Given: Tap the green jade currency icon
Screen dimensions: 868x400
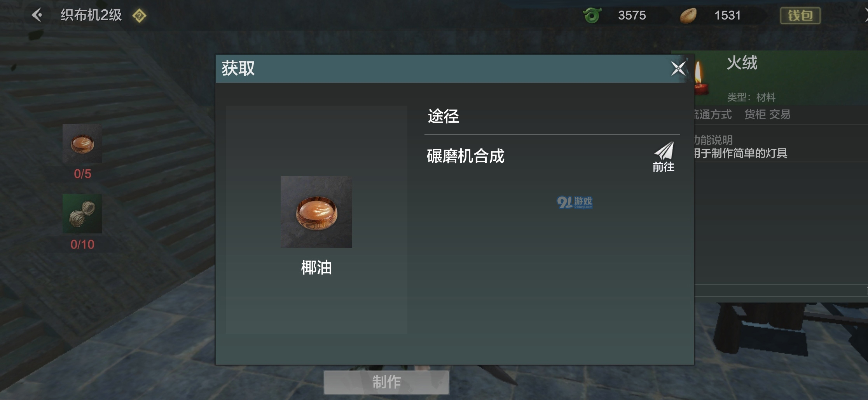Looking at the screenshot, I should click(x=592, y=15).
